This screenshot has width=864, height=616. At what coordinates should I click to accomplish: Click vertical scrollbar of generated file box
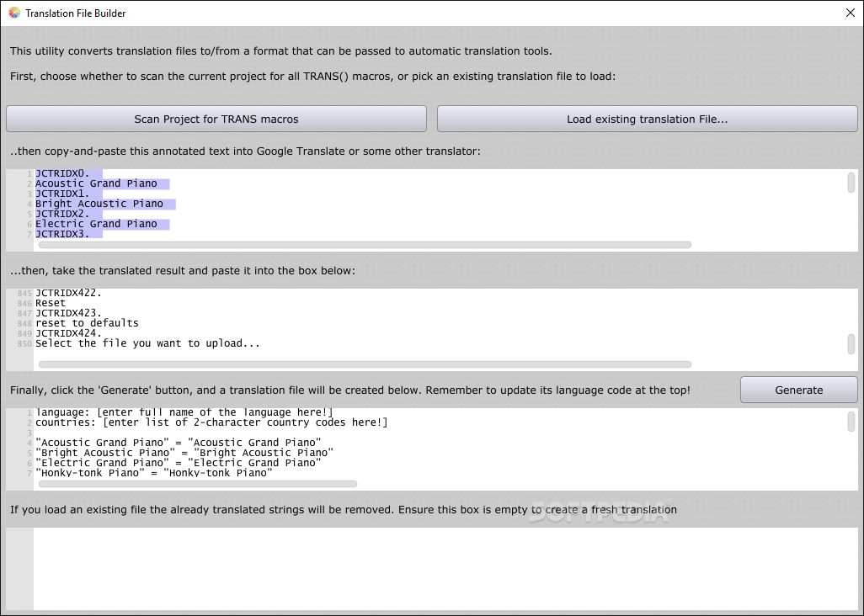pyautogui.click(x=851, y=422)
